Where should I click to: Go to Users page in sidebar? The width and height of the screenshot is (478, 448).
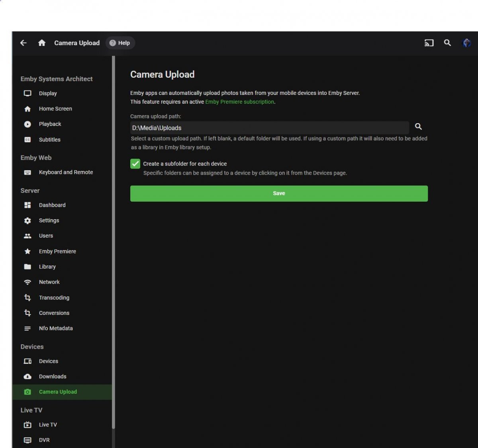coord(46,236)
